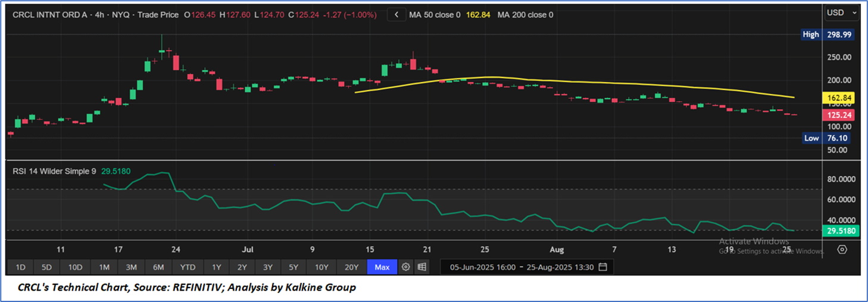The height and width of the screenshot is (302, 868).
Task: Click the data table icon in bottom toolbar
Action: (x=422, y=267)
